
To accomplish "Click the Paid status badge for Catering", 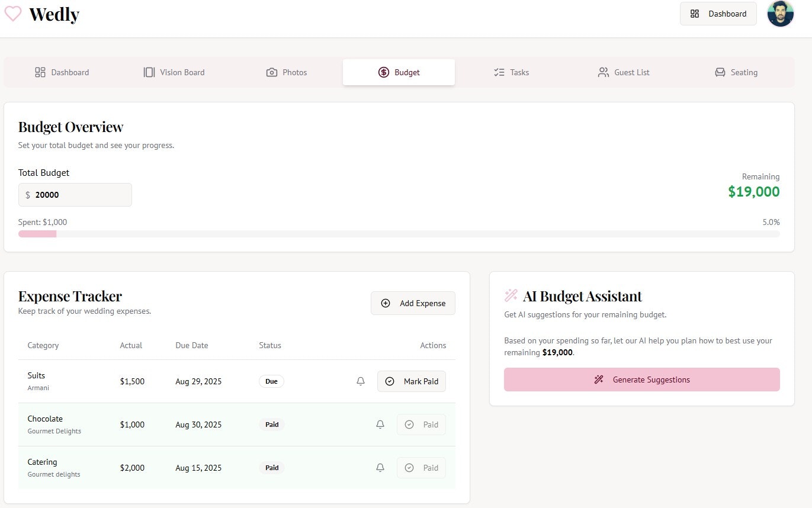I will point(272,468).
